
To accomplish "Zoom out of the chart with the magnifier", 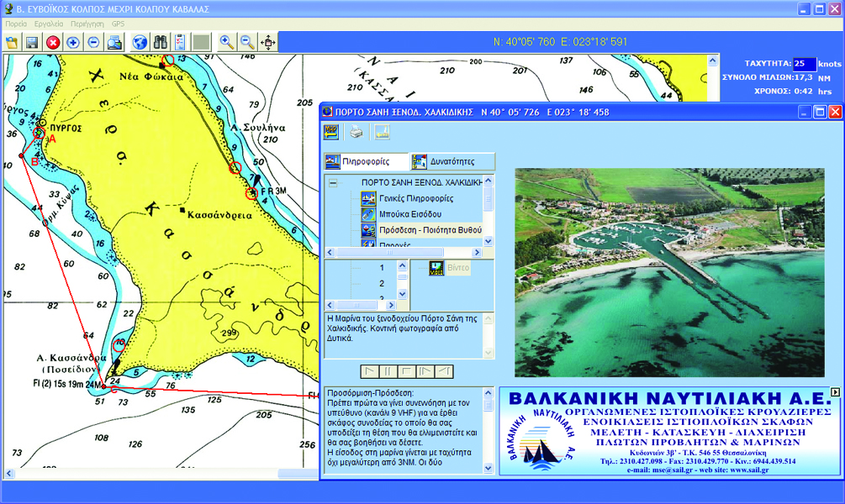I will pos(247,42).
